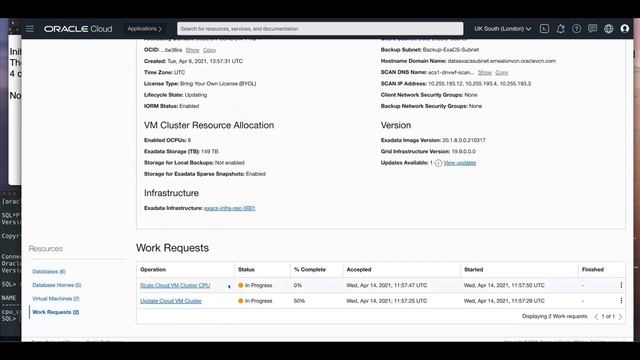Copy the OCID value
640x360 pixels.
point(209,50)
